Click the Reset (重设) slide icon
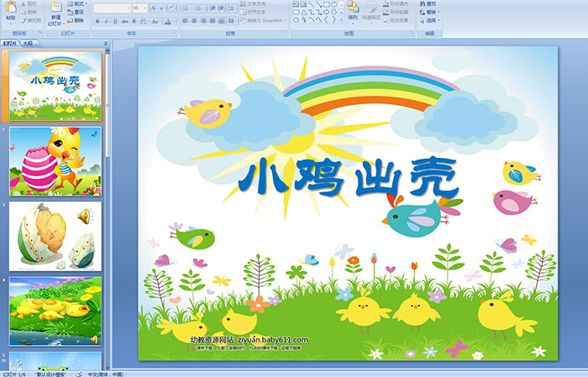588x377 pixels. click(x=70, y=12)
